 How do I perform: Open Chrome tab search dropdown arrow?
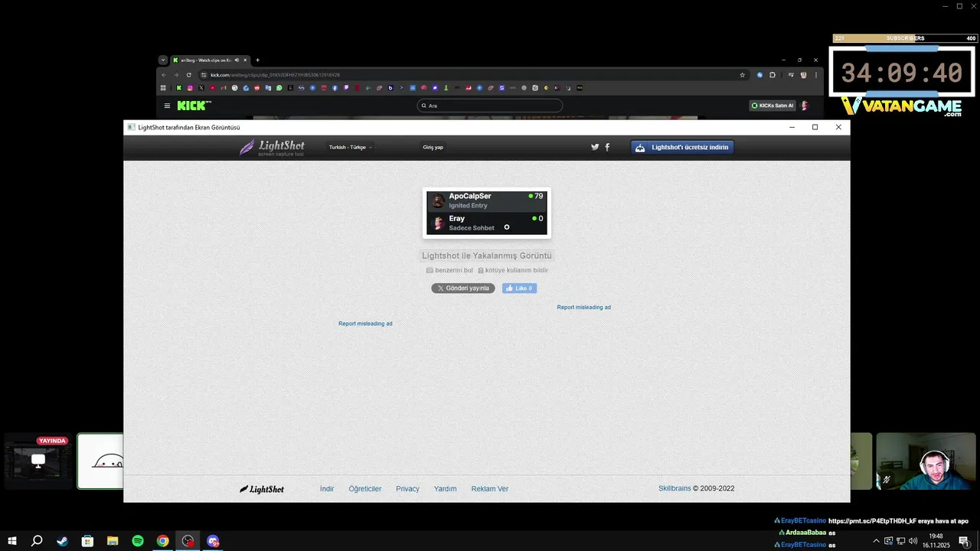coord(163,60)
